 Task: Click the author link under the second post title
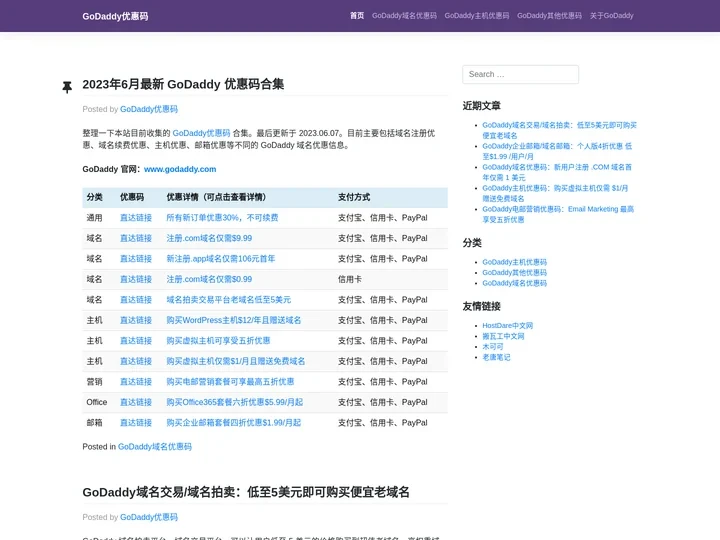coord(149,518)
